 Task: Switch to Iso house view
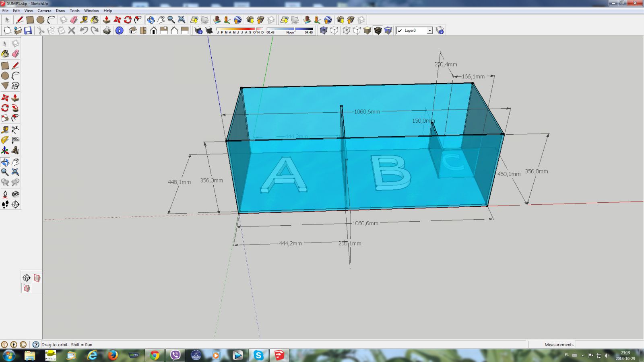133,31
